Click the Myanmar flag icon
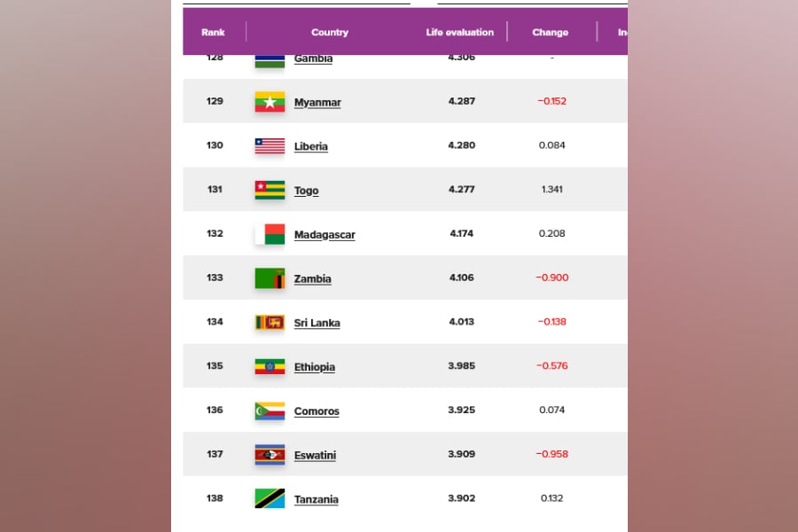The width and height of the screenshot is (798, 532). 270,102
